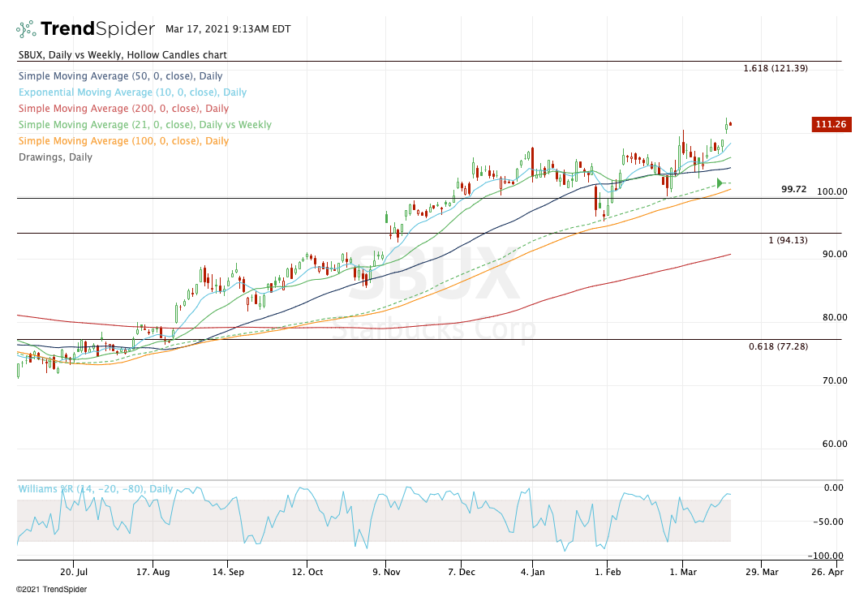This screenshot has width=868, height=597.
Task: Click the ©2021 TrendSpider copyright text
Action: click(51, 589)
